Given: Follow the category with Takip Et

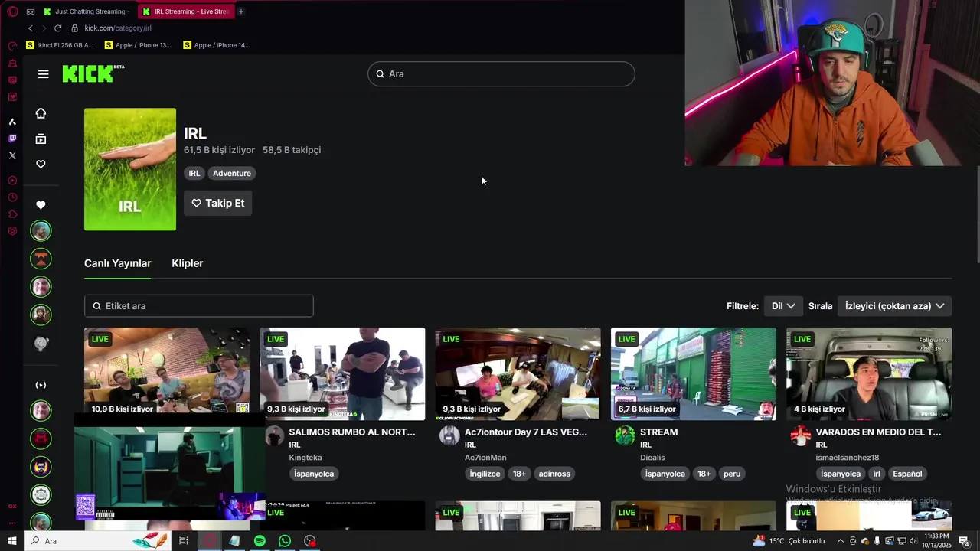Looking at the screenshot, I should coord(218,203).
